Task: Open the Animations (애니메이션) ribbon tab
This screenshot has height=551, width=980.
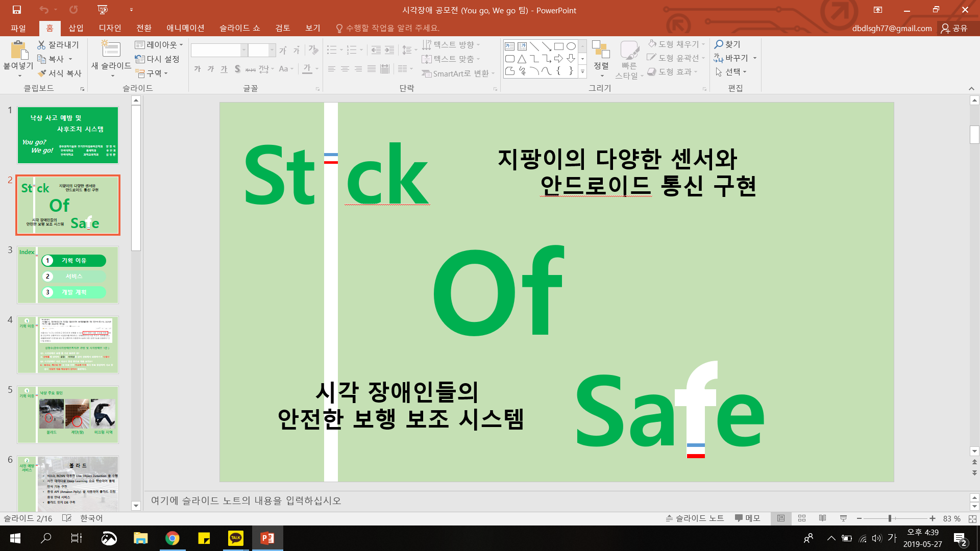Action: [x=185, y=28]
